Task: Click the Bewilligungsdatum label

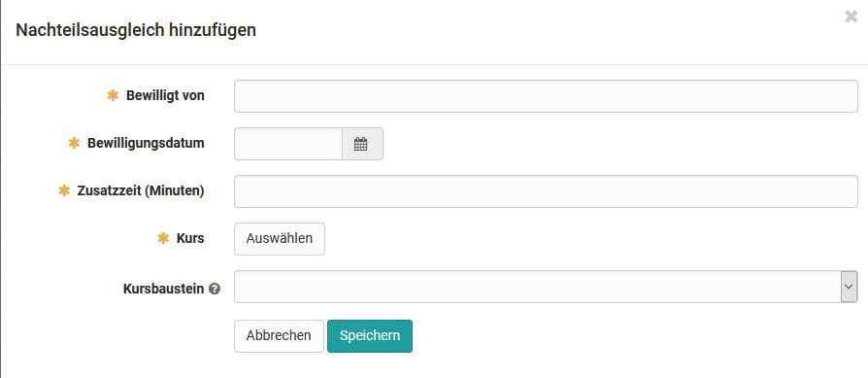Action: click(146, 143)
